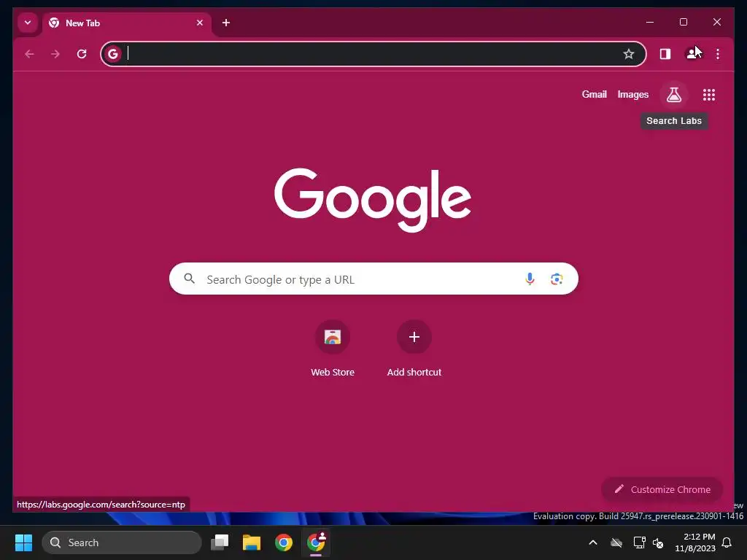The image size is (747, 560).
Task: Open the clock showing 2:12 PM
Action: coord(694,542)
